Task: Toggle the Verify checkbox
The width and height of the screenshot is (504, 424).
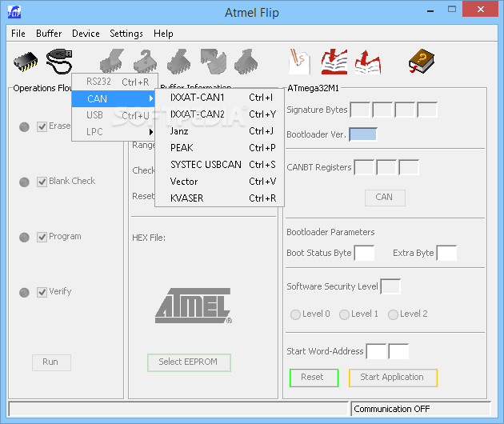Action: pyautogui.click(x=42, y=293)
